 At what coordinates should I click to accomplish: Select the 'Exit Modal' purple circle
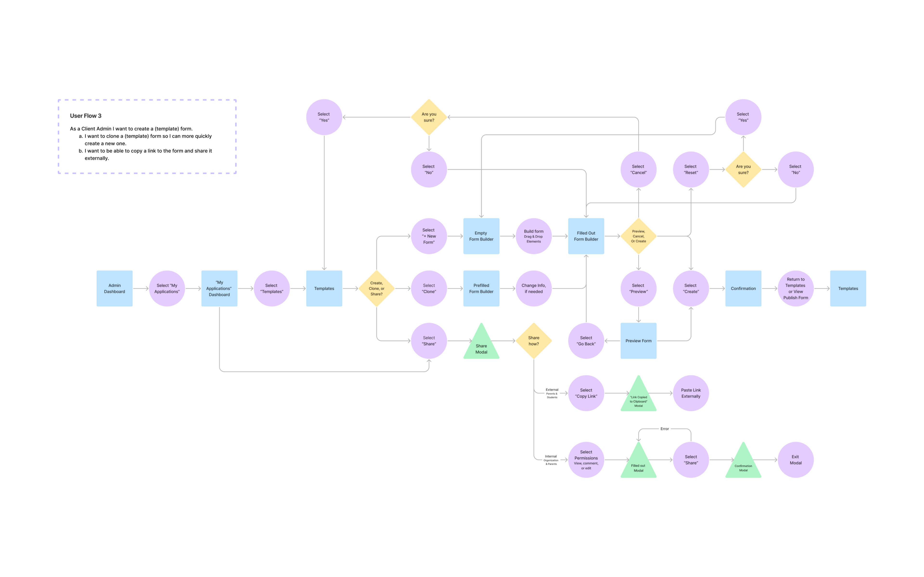(x=795, y=459)
